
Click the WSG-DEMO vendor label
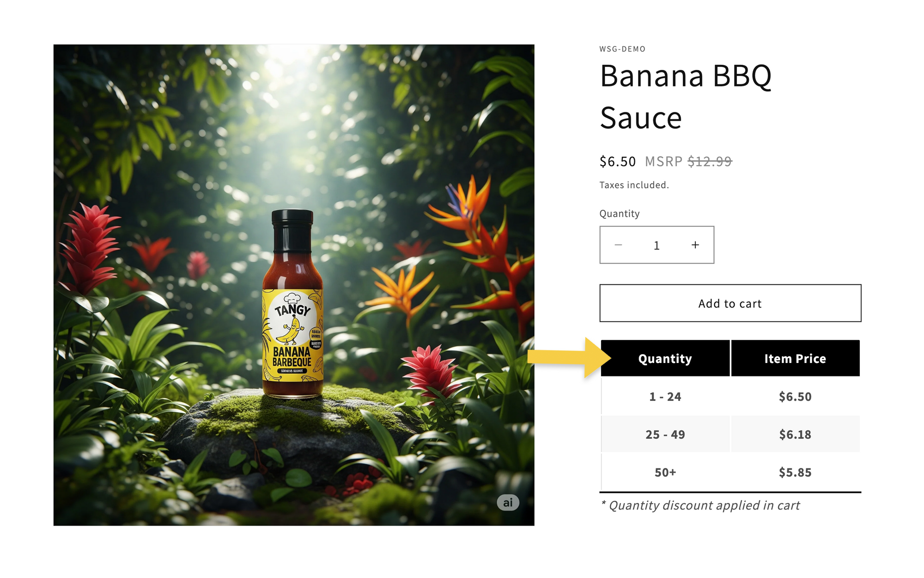[622, 49]
